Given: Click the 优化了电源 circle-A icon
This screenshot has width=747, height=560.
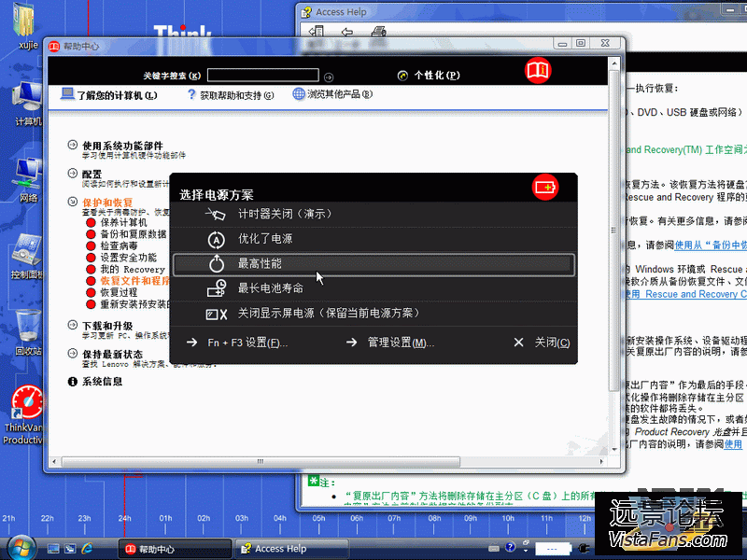Looking at the screenshot, I should pyautogui.click(x=216, y=240).
